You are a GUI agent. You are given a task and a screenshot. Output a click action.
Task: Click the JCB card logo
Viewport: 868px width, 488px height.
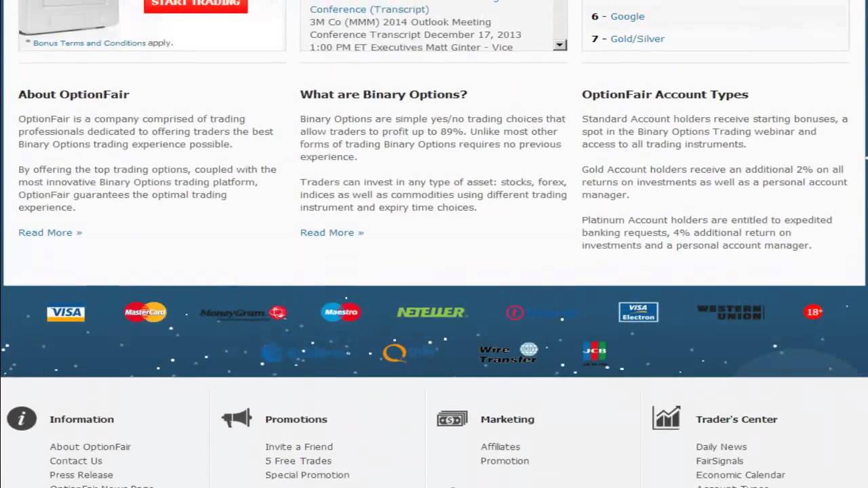595,352
